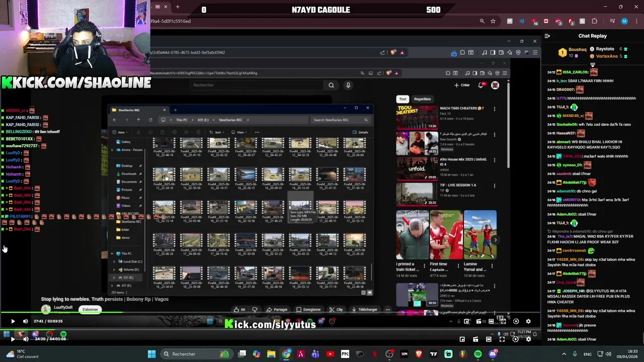
Task: Open Kick player settings gear at 24:20 bar
Action: (528, 339)
